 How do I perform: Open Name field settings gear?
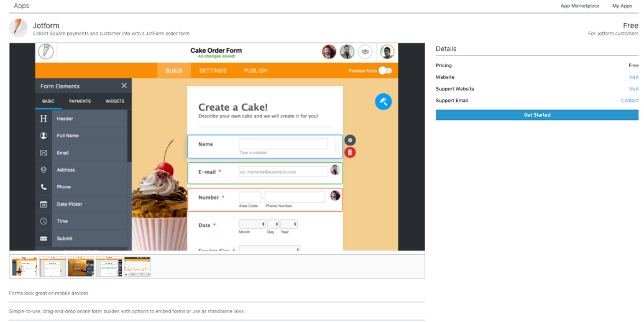(350, 140)
